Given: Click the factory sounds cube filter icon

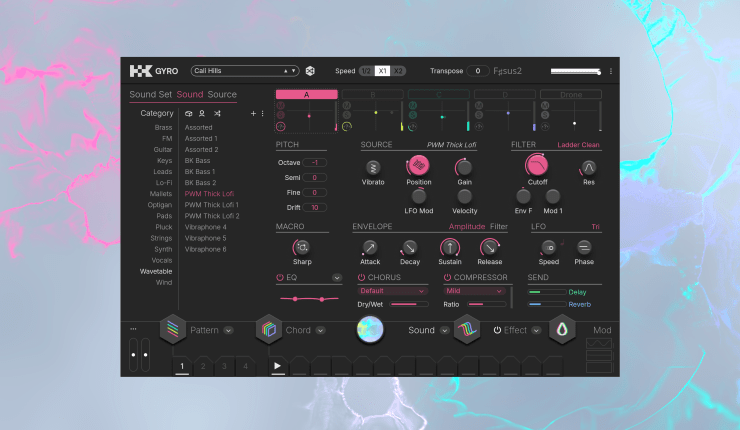Looking at the screenshot, I should pos(189,113).
